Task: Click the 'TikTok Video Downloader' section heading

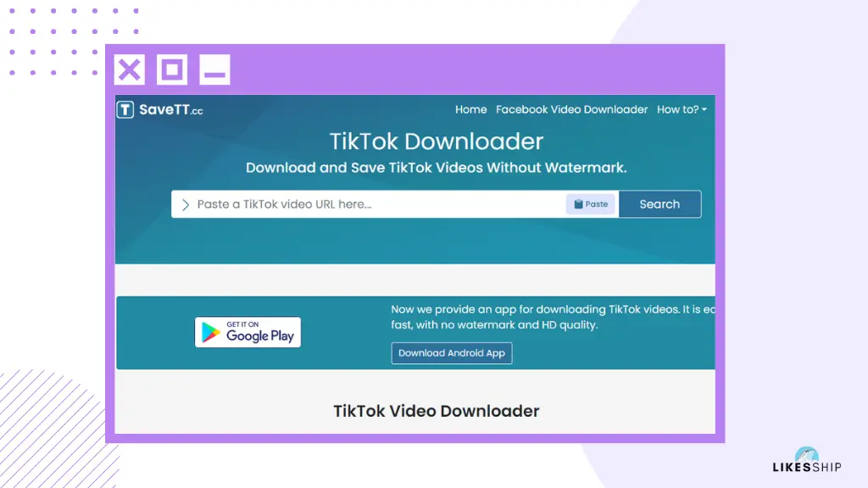Action: pyautogui.click(x=437, y=411)
